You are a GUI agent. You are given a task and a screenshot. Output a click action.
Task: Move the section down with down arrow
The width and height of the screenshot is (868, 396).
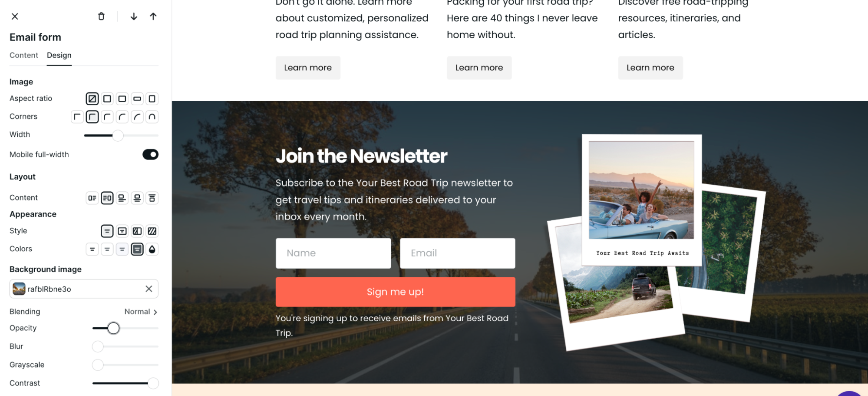(x=134, y=17)
